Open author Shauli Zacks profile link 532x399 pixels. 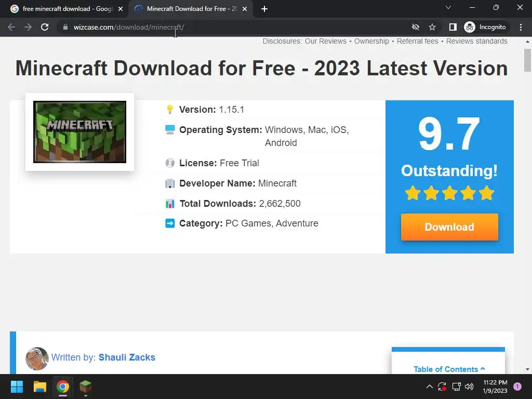click(127, 357)
